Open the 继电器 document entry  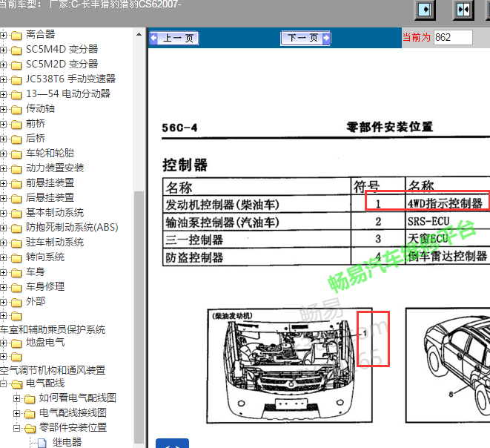point(67,442)
